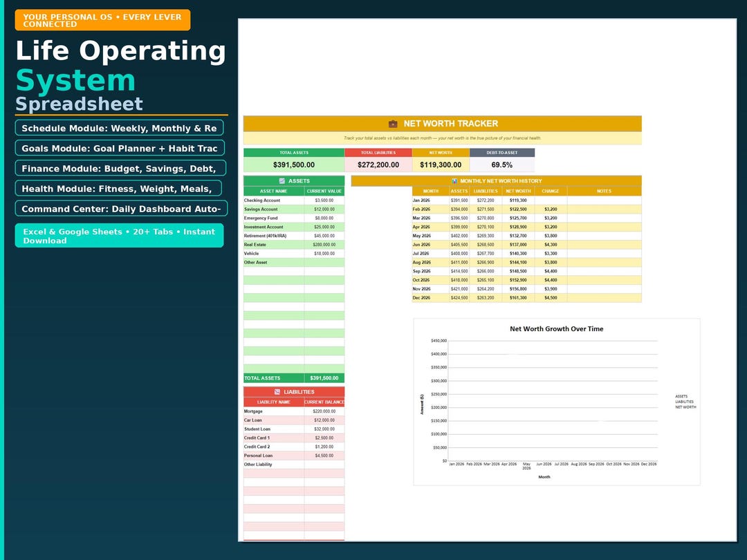
Task: Click the briefcase icon beside Net Worth Tracker
Action: click(393, 124)
